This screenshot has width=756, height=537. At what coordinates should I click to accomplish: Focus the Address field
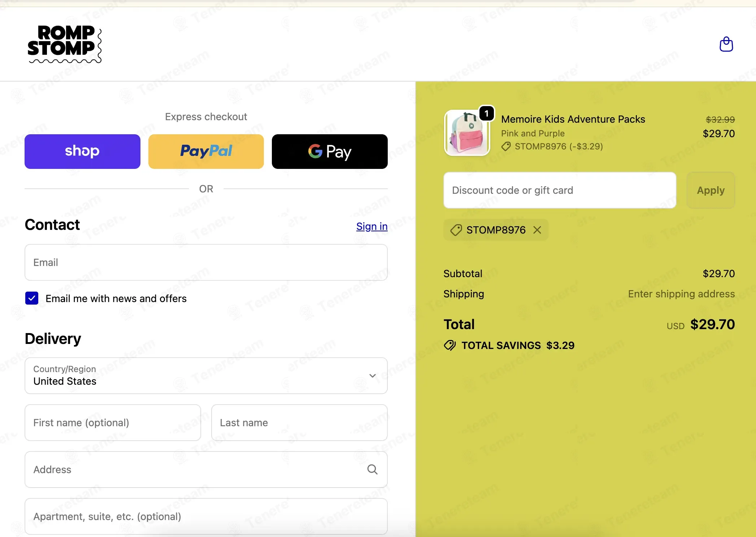click(x=206, y=470)
